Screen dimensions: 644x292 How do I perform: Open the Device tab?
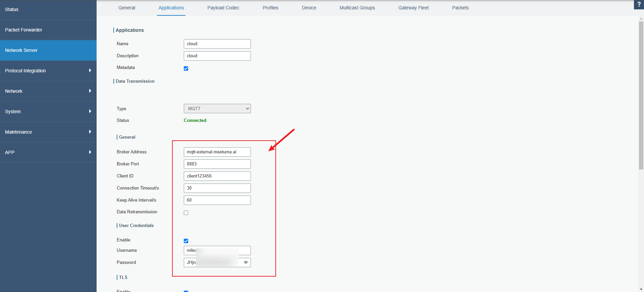(309, 8)
